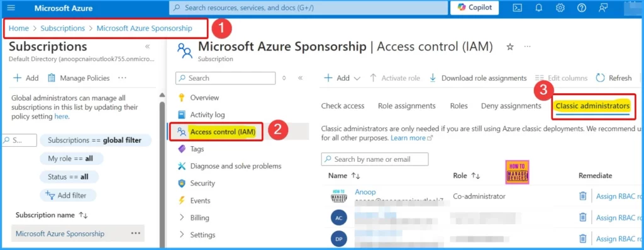Focus the resource menu Search box
The height and width of the screenshot is (250, 644).
point(226,78)
